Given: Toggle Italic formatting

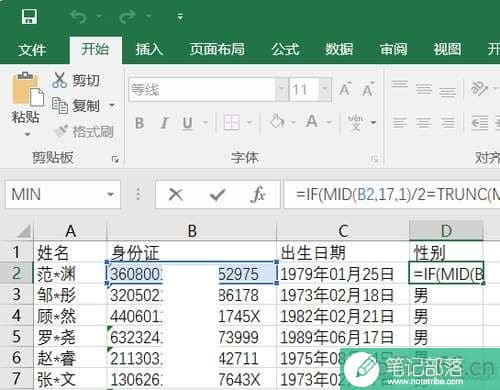Looking at the screenshot, I should (164, 123).
